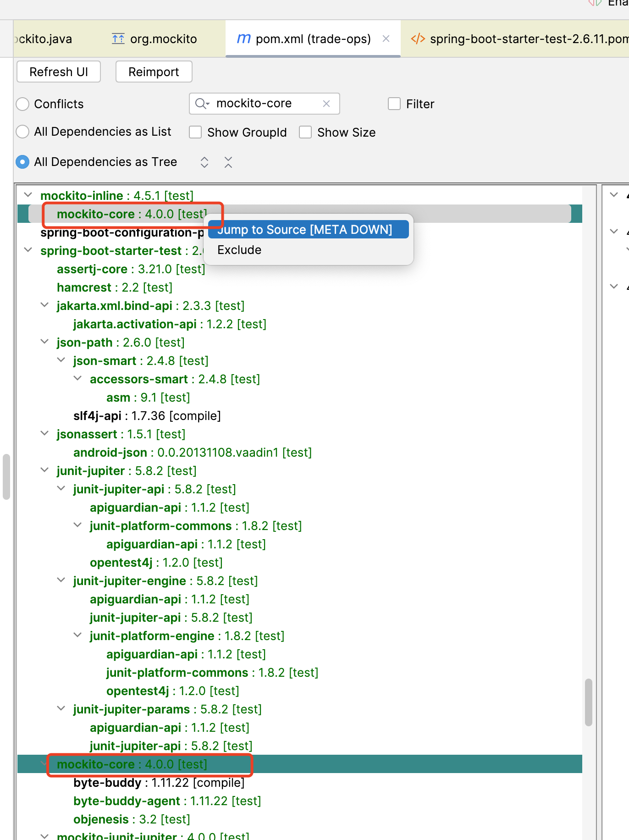629x840 pixels.
Task: Collapse the json-smart tree node
Action: tap(61, 360)
